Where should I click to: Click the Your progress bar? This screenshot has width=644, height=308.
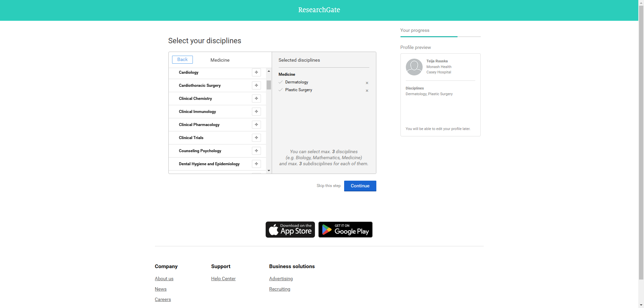coord(440,37)
